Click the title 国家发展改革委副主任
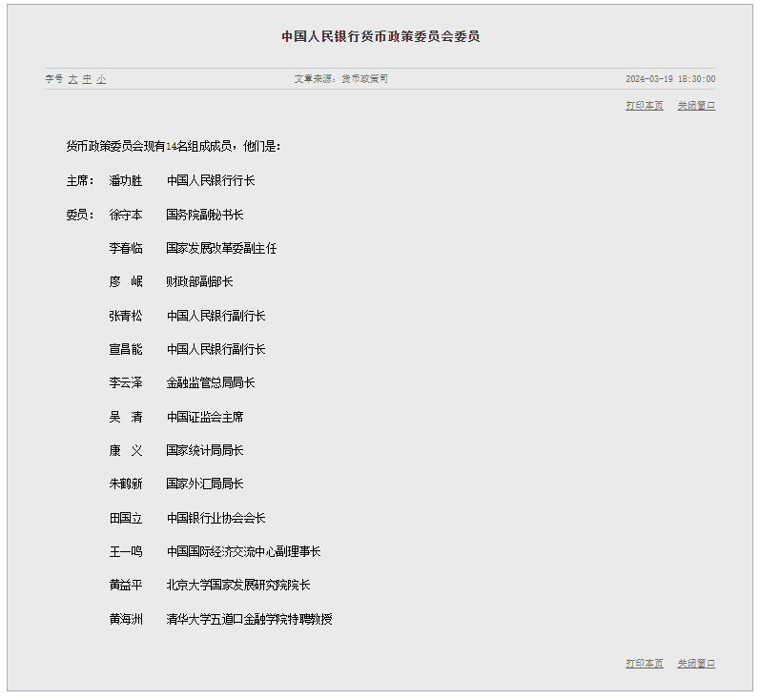 221,248
